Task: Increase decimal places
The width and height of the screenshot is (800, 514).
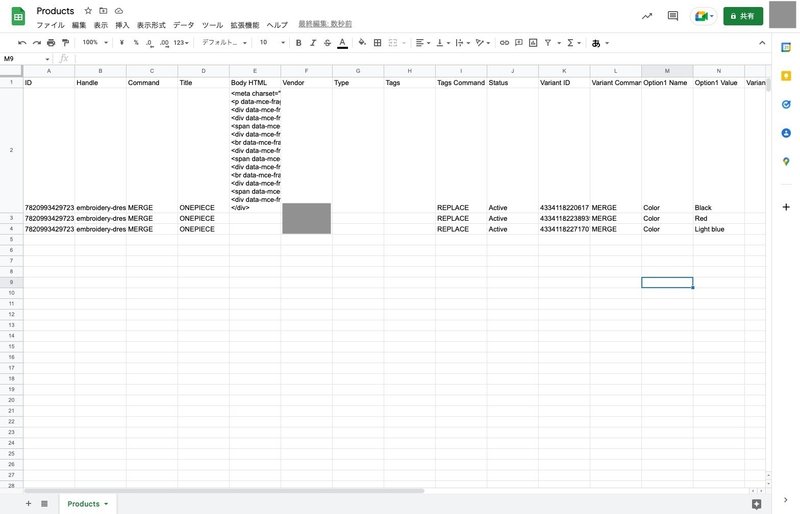Action: [x=164, y=43]
